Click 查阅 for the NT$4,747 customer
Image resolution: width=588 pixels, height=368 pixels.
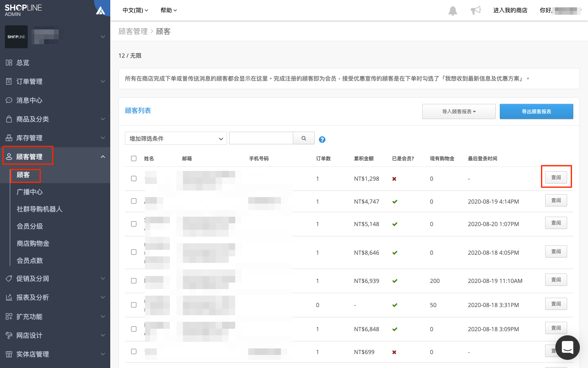click(x=556, y=200)
